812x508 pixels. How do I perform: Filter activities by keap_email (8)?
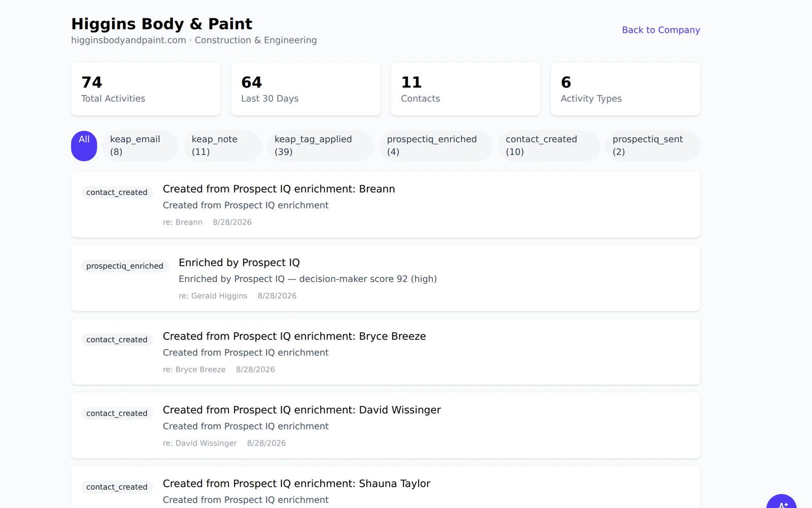(x=141, y=146)
